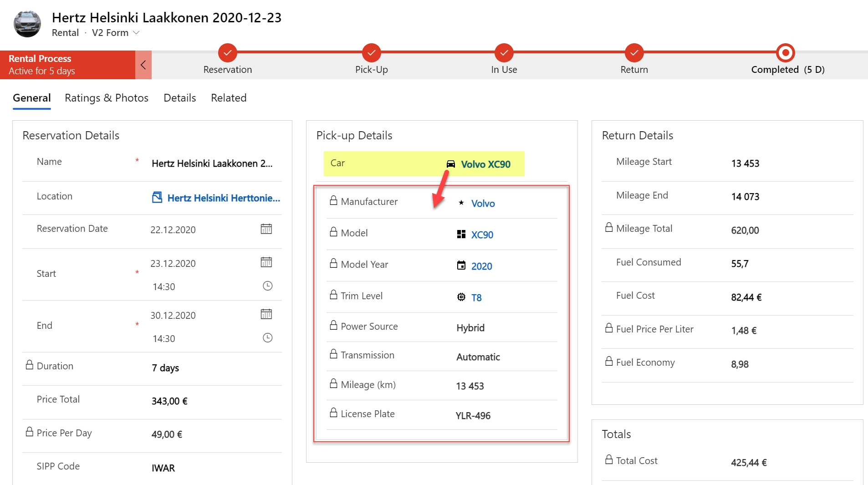The image size is (868, 485).
Task: Click the Rental Process Active for 5 days header
Action: tap(67, 65)
